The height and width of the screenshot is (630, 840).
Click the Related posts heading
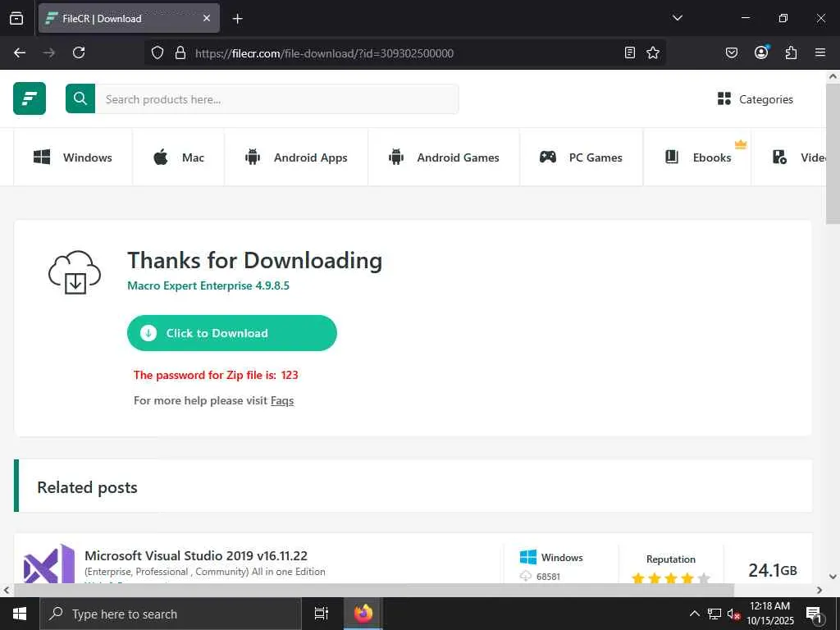pyautogui.click(x=87, y=487)
